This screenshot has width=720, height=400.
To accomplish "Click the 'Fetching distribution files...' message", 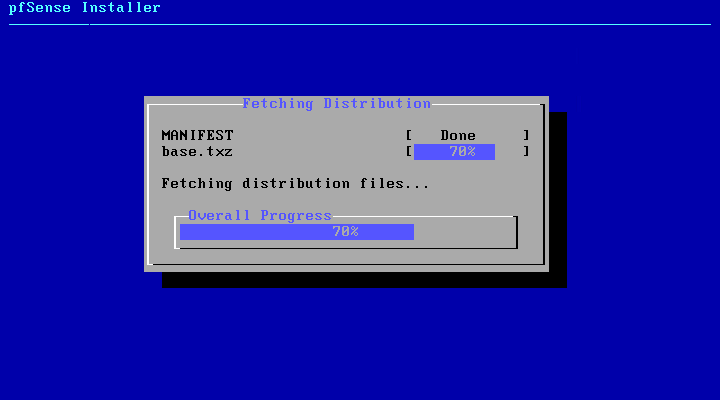I will (x=295, y=184).
